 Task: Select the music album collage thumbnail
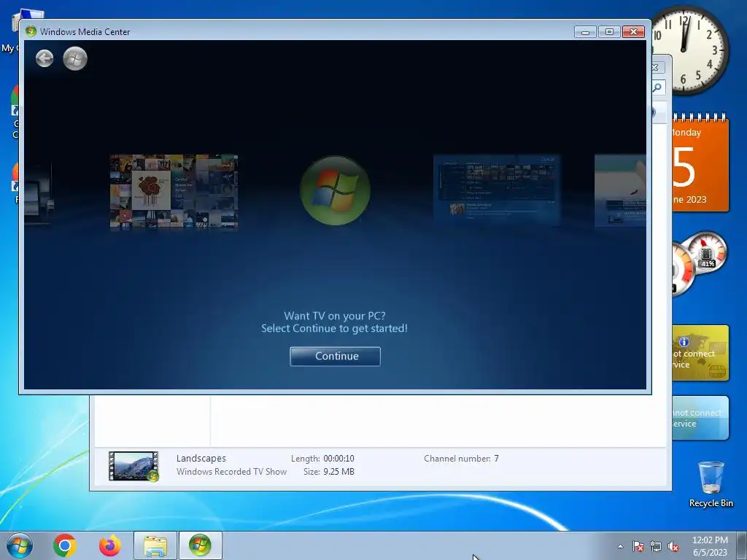coord(174,192)
